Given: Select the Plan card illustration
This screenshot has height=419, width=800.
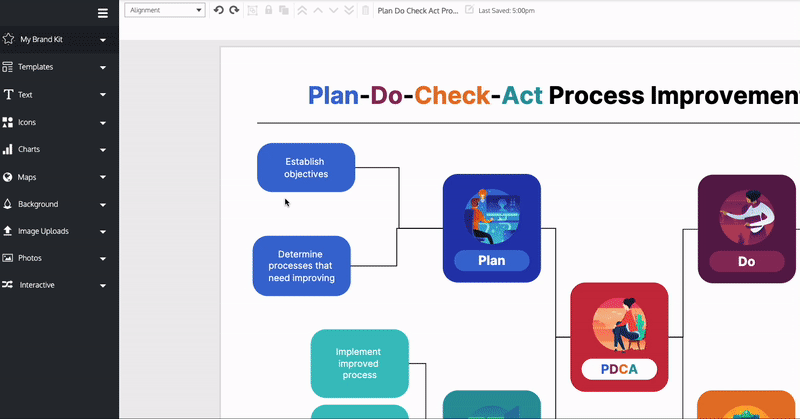Looking at the screenshot, I should point(492,216).
